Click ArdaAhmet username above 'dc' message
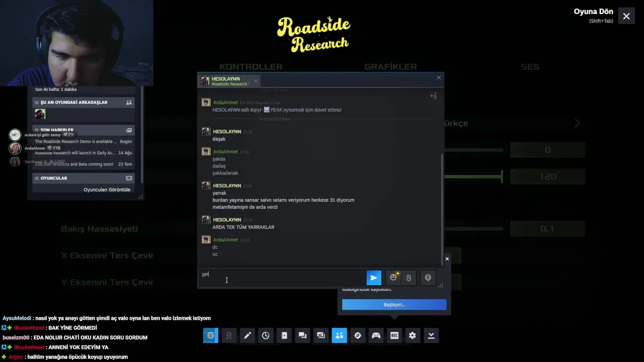Screen dimensions: 644x362 click(225, 240)
